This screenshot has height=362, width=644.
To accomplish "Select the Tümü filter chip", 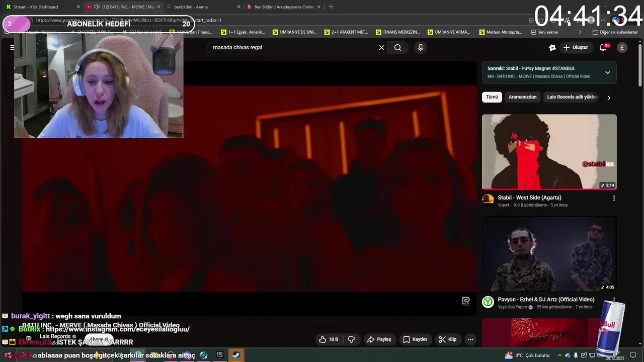I will (x=492, y=97).
